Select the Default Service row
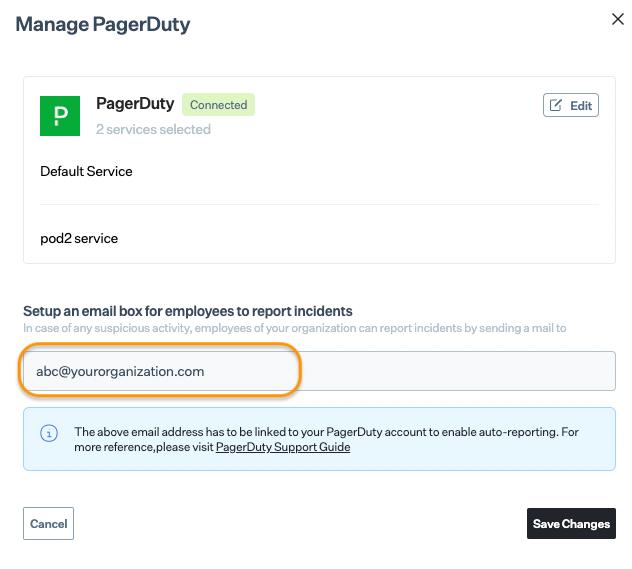The height and width of the screenshot is (569, 632). (x=319, y=171)
